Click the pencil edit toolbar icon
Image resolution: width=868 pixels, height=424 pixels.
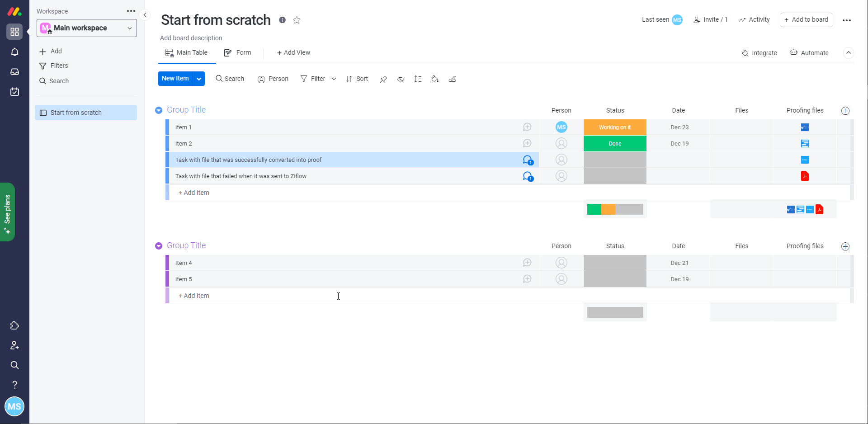pyautogui.click(x=452, y=79)
